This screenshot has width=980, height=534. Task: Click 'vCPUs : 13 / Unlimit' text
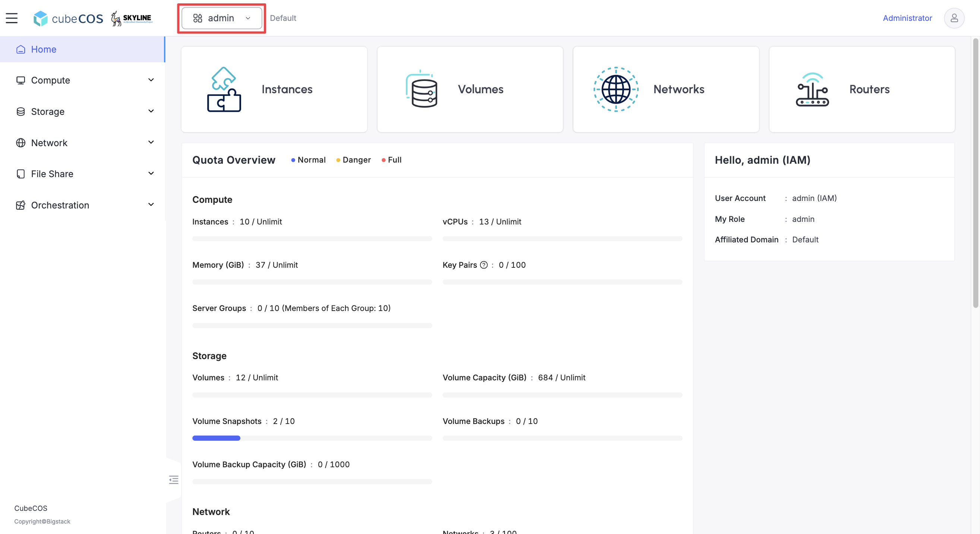[x=482, y=222]
